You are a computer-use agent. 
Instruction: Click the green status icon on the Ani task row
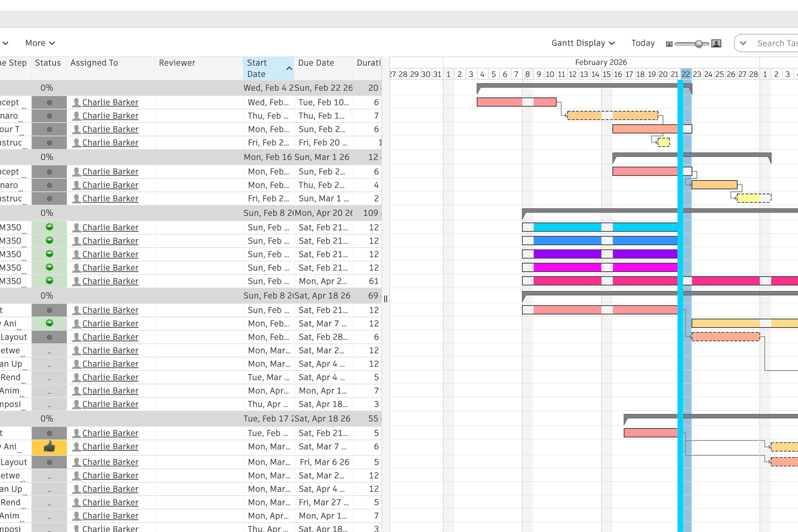(49, 323)
